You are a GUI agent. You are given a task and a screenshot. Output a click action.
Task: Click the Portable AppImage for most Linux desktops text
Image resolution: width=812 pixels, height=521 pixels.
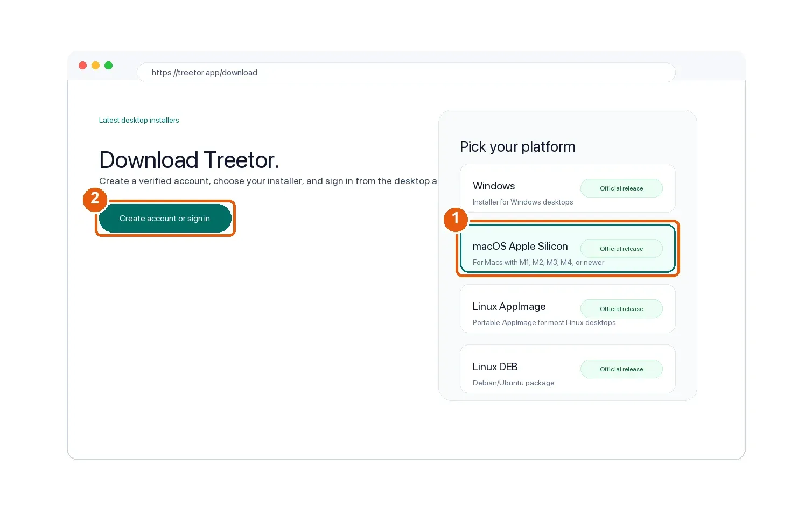point(544,323)
